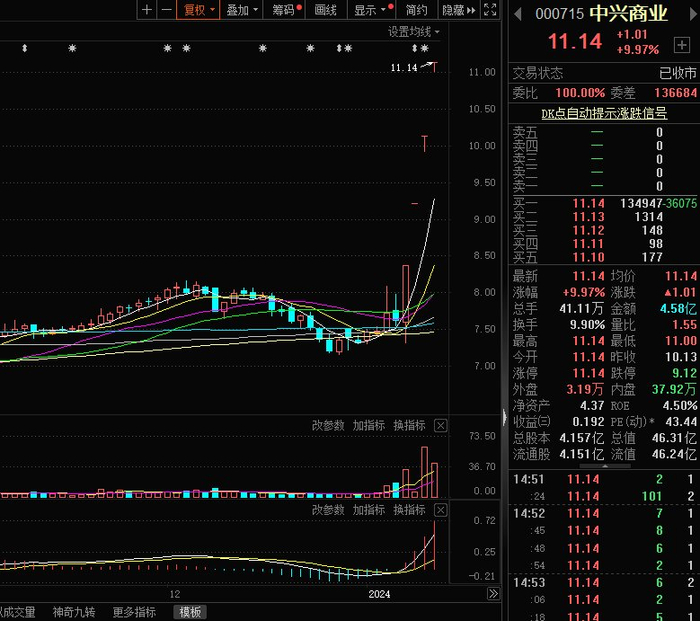Screen dimensions: 700x621
Task: Collapse the right panel splitter arrow
Action: click(504, 417)
